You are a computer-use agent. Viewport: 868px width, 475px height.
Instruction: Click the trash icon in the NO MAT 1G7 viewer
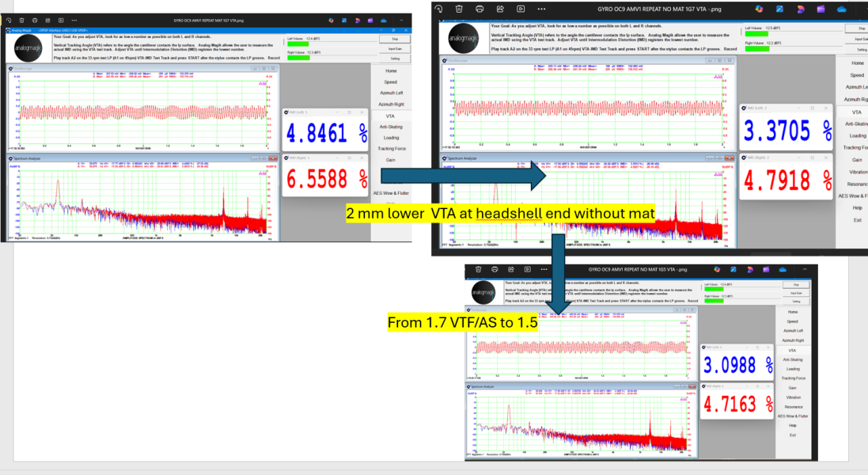(x=459, y=9)
